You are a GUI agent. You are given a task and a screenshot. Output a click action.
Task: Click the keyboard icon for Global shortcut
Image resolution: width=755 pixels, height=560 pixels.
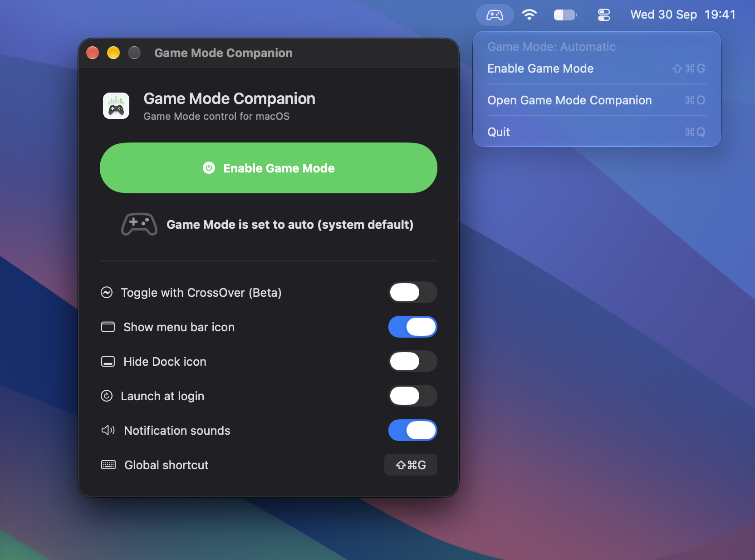point(108,465)
